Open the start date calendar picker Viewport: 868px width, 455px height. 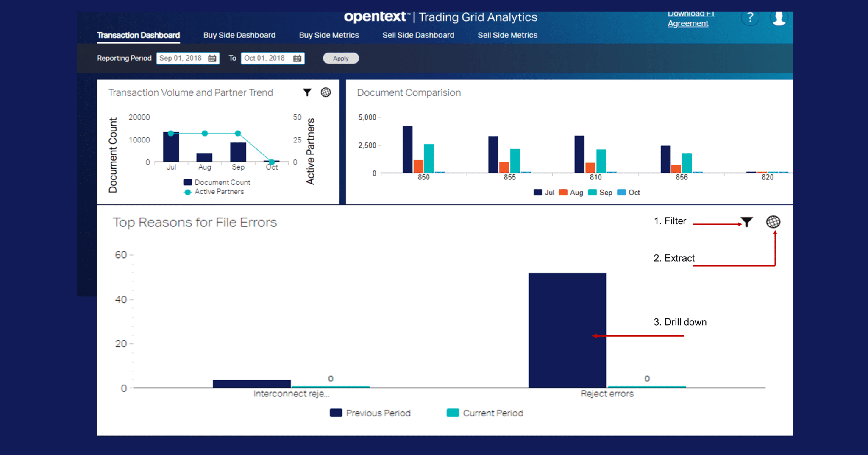coord(213,58)
